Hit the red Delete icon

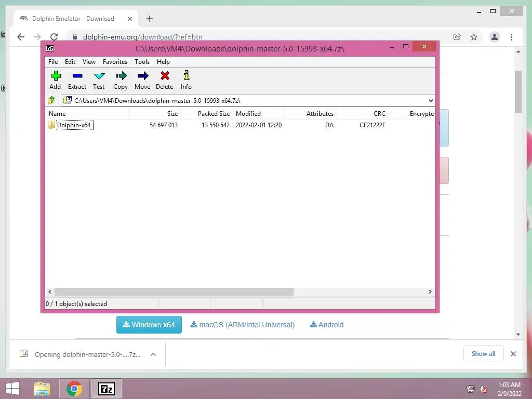coord(165,80)
